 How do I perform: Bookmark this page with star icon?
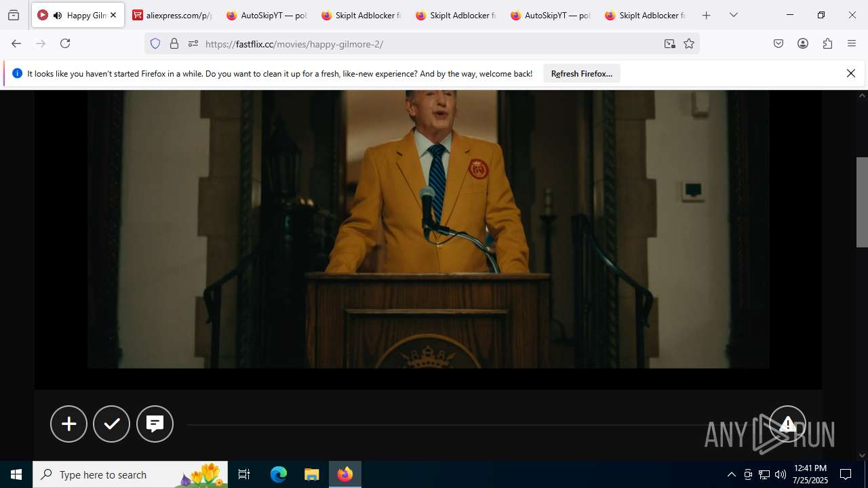689,43
